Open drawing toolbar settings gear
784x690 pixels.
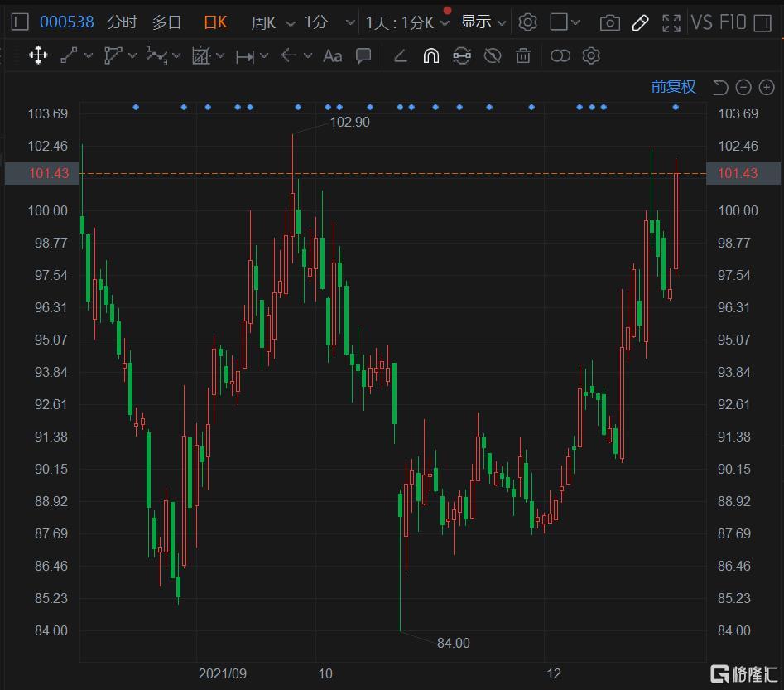coord(591,55)
